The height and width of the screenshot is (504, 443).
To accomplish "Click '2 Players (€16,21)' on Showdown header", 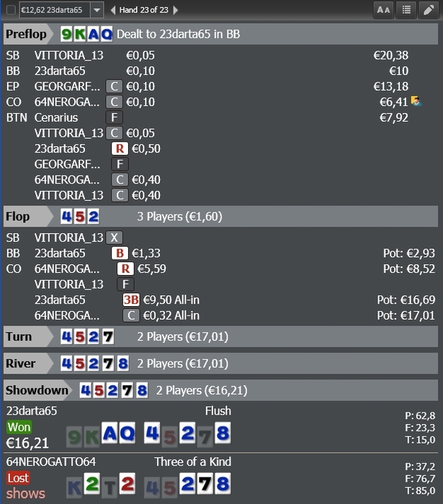I will click(202, 390).
